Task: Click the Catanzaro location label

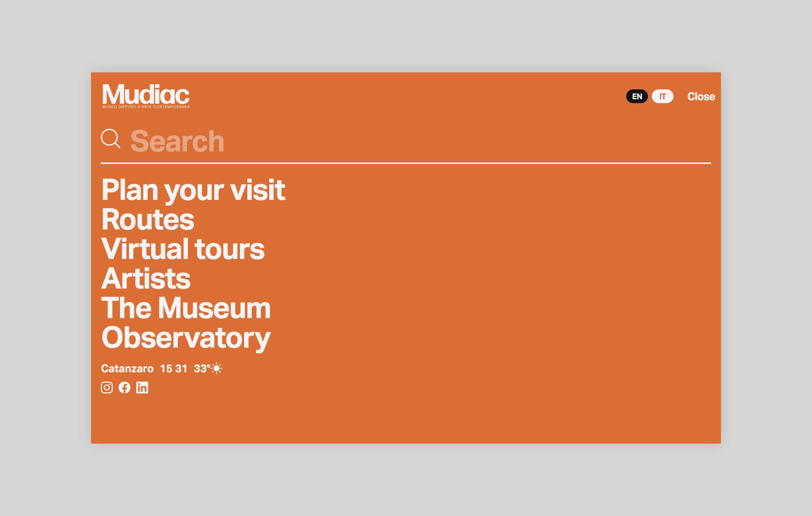Action: click(x=127, y=369)
